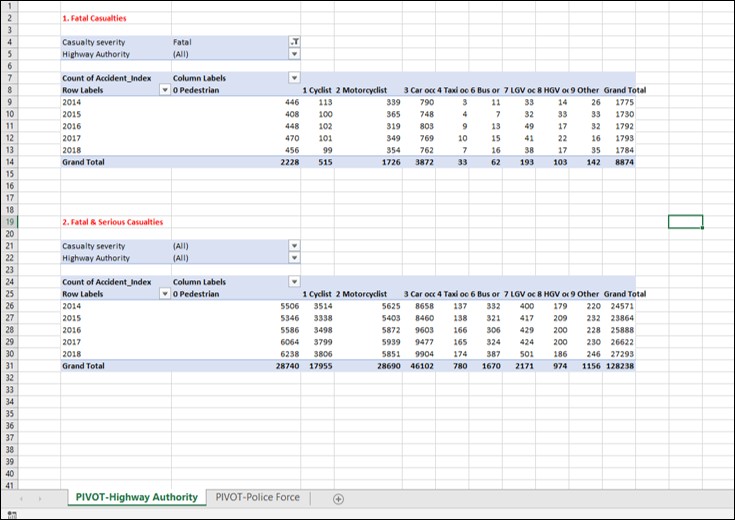This screenshot has width=735, height=520.
Task: Open Casualty severity (All) filter in second pivot
Action: click(293, 245)
